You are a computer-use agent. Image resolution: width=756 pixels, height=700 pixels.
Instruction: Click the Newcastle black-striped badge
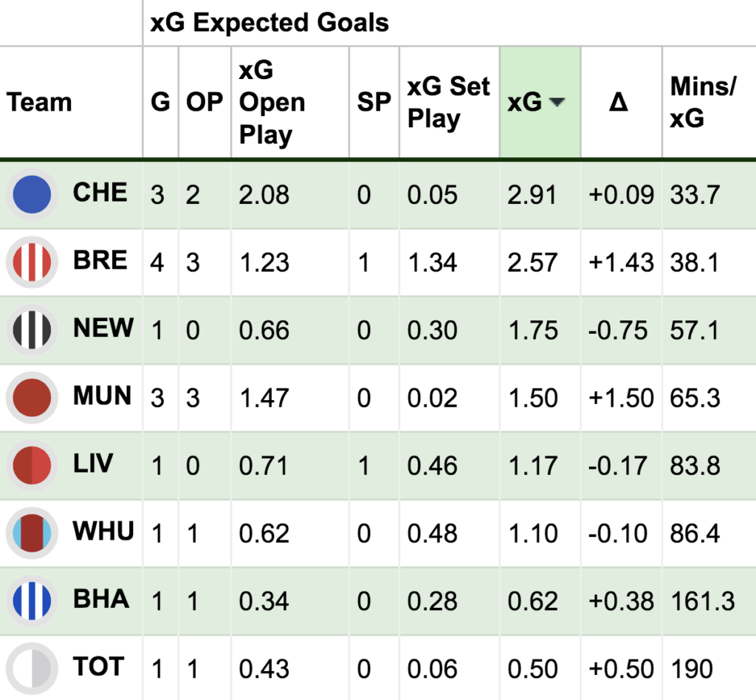click(x=32, y=330)
